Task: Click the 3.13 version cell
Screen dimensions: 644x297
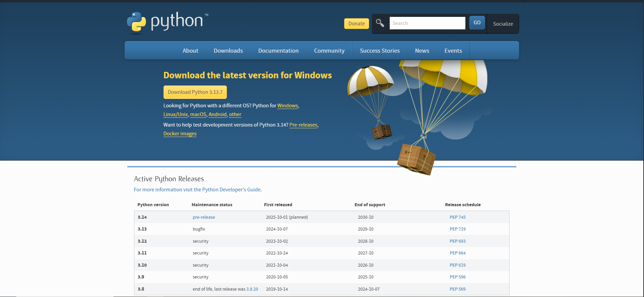Action: [142, 229]
